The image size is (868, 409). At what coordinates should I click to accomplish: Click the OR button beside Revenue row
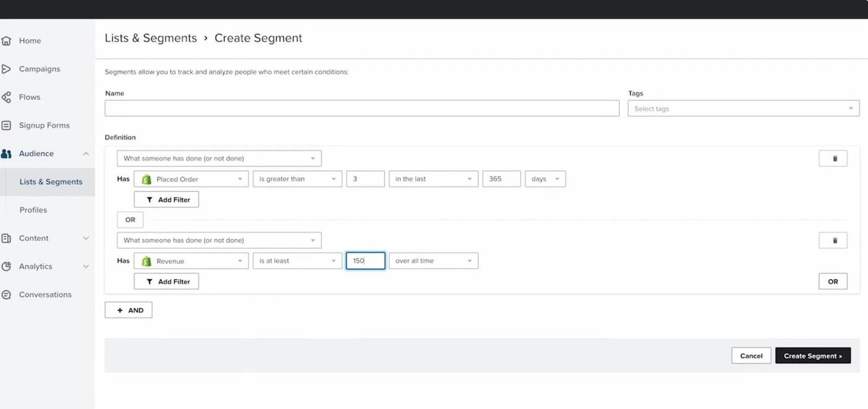point(833,281)
